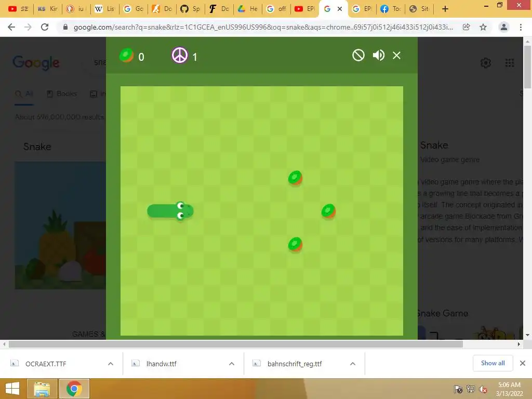Mute the Snake game sound
This screenshot has height=399, width=532.
coord(378,55)
